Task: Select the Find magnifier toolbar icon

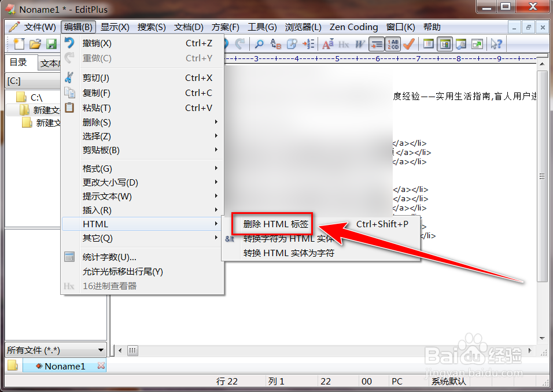Action: point(260,44)
